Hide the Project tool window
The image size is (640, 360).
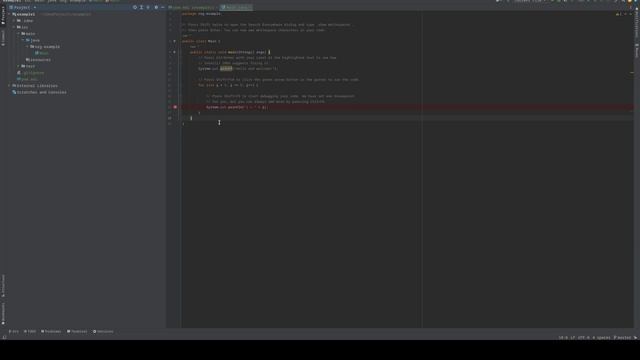pos(162,7)
